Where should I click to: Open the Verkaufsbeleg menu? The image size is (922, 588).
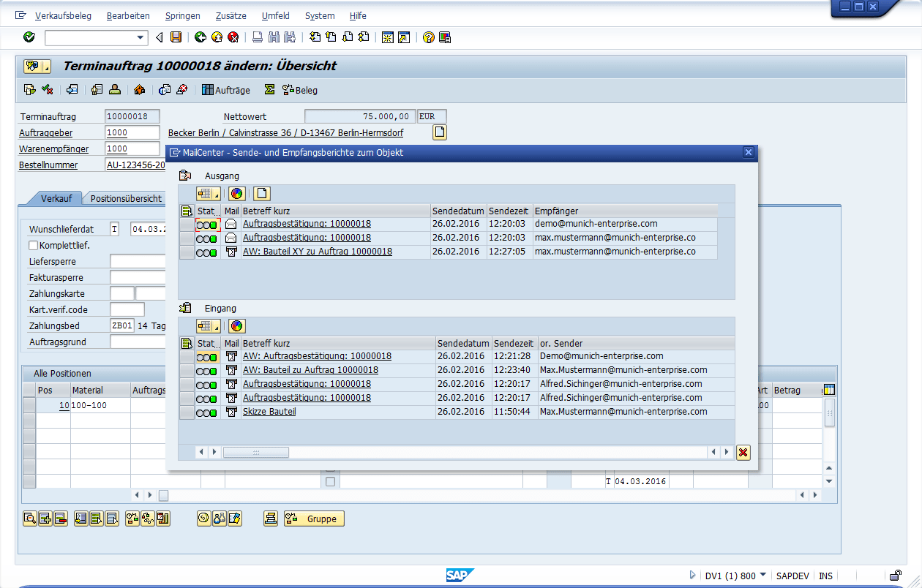tap(64, 15)
